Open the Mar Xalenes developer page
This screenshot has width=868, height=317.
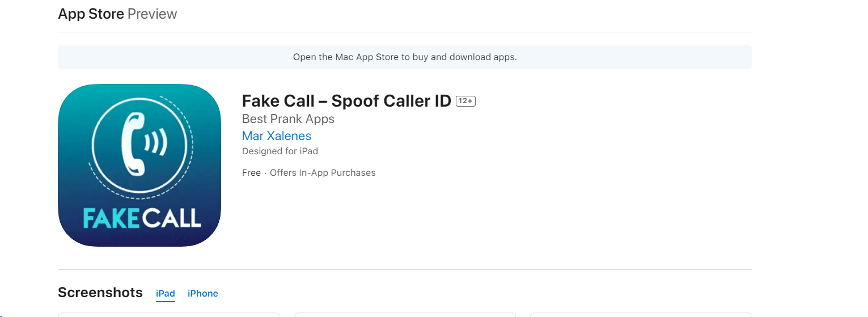coord(277,136)
